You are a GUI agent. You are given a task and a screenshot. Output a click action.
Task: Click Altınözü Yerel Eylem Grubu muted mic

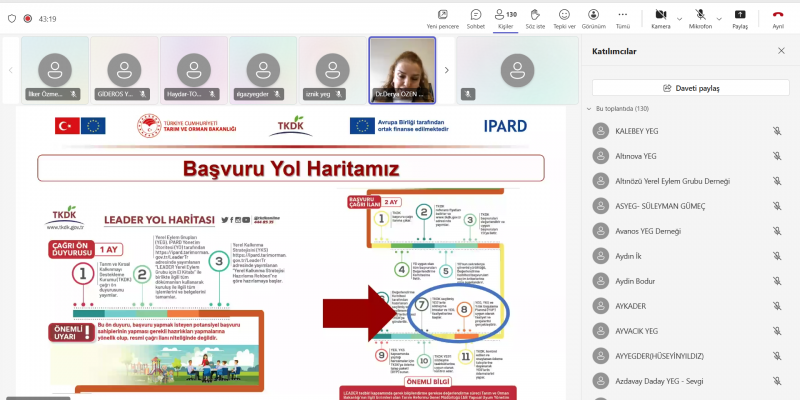pos(777,181)
